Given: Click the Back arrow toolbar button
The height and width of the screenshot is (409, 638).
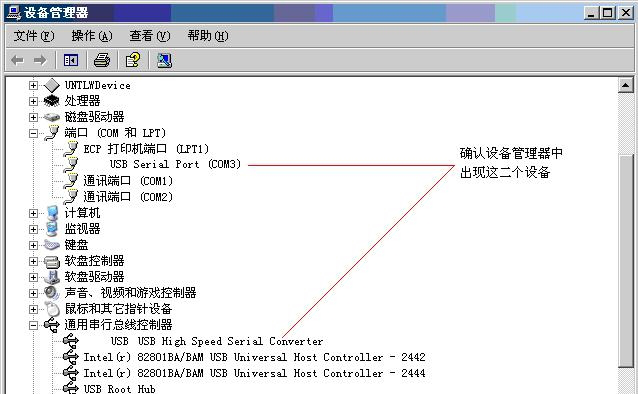Looking at the screenshot, I should click(17, 61).
